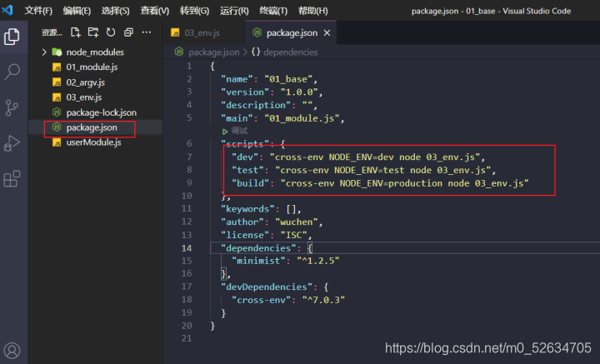
Task: Click the "keywords": [] line
Action: coord(261,209)
